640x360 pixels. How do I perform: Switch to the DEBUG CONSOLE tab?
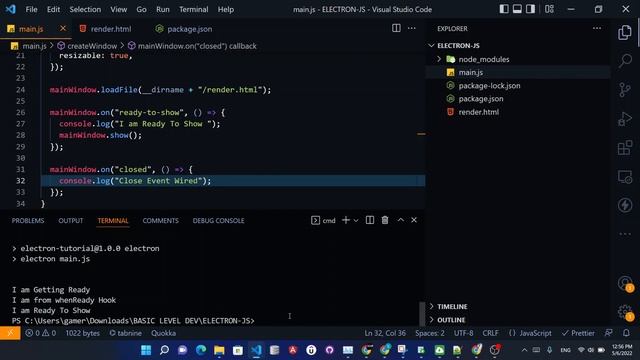click(218, 220)
